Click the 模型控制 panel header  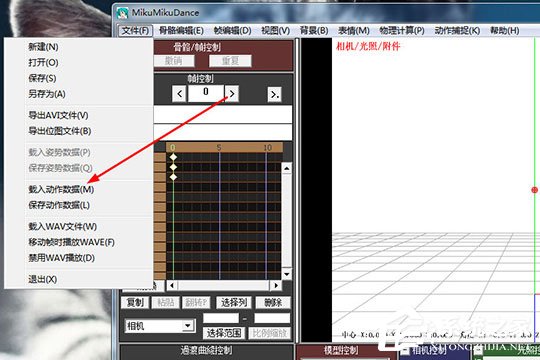[341, 350]
